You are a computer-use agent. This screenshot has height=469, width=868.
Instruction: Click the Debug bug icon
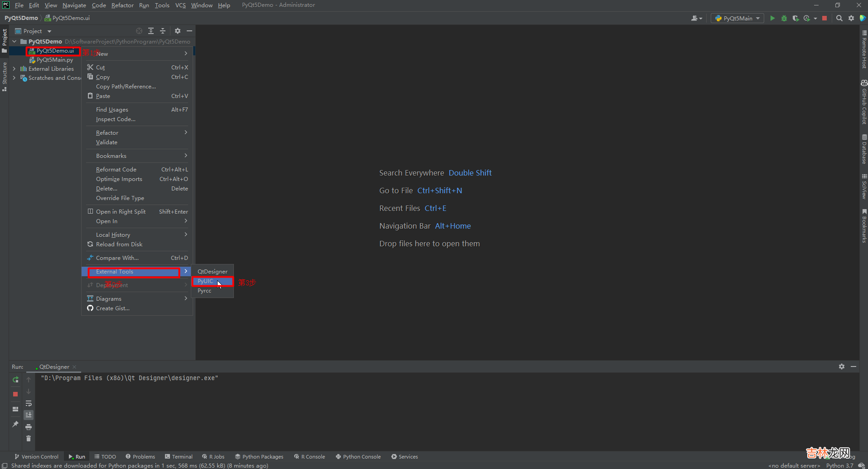coord(784,18)
